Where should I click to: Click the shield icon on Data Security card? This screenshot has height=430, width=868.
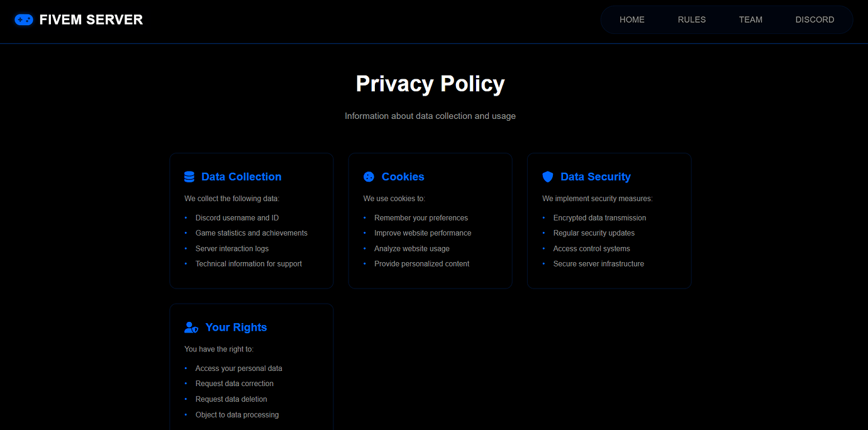coord(548,177)
